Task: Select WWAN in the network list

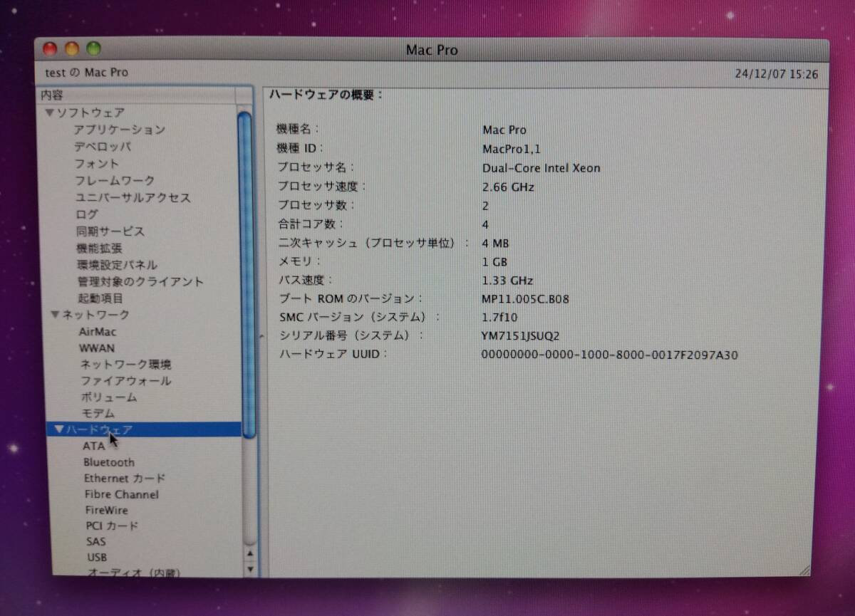Action: pyautogui.click(x=97, y=348)
